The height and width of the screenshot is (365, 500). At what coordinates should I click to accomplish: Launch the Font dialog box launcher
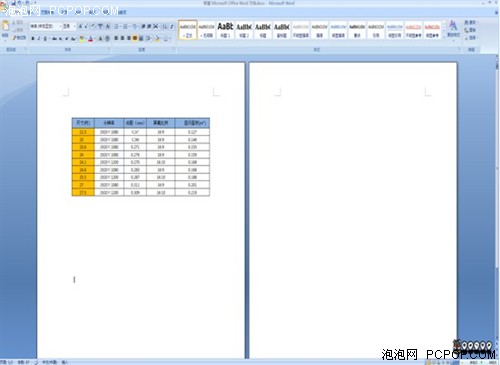click(109, 49)
